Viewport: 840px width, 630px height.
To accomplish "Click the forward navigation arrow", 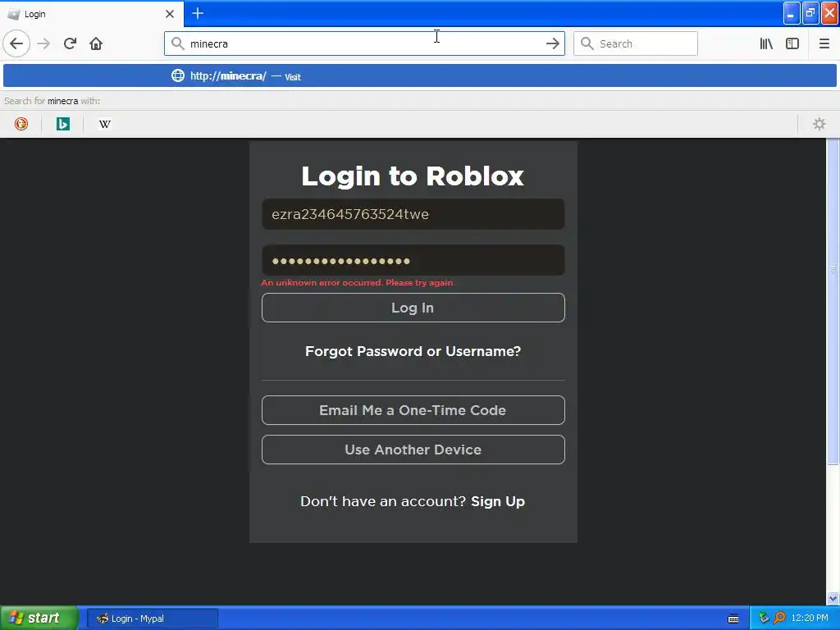I will tap(43, 44).
